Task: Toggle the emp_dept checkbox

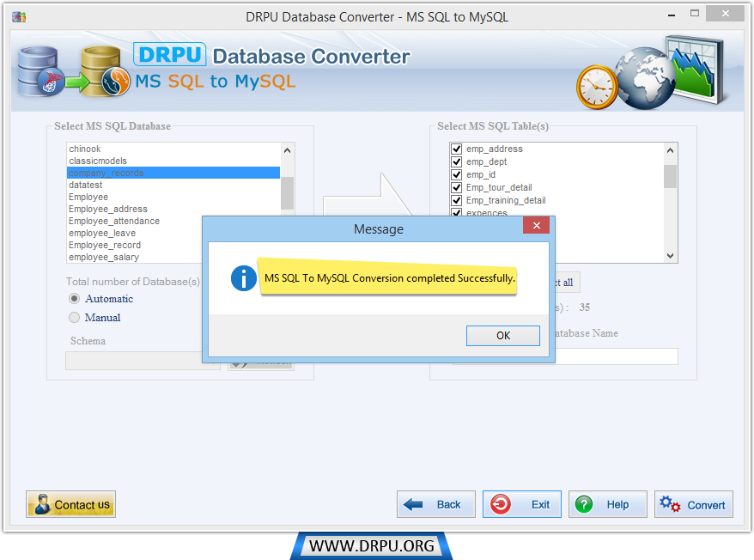Action: [456, 161]
